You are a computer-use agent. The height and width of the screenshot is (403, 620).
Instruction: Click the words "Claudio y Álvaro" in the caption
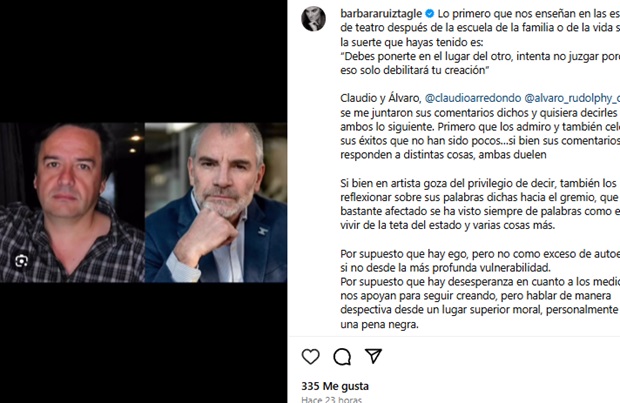(x=381, y=98)
